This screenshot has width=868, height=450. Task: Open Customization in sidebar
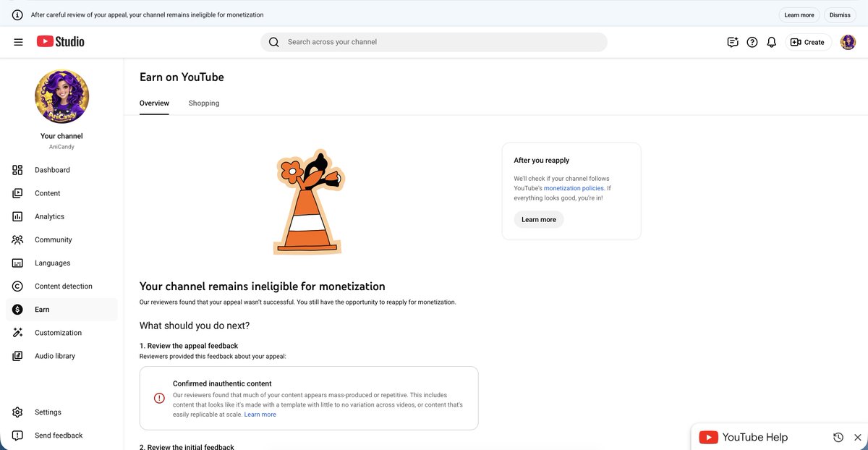61,333
